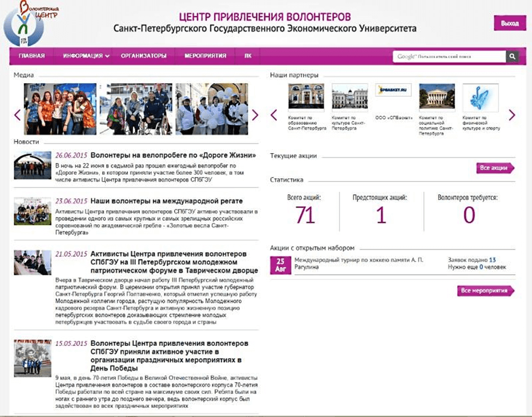The width and height of the screenshot is (532, 417).
Task: Open partner Комитет по образованию thumbnail
Action: click(306, 96)
